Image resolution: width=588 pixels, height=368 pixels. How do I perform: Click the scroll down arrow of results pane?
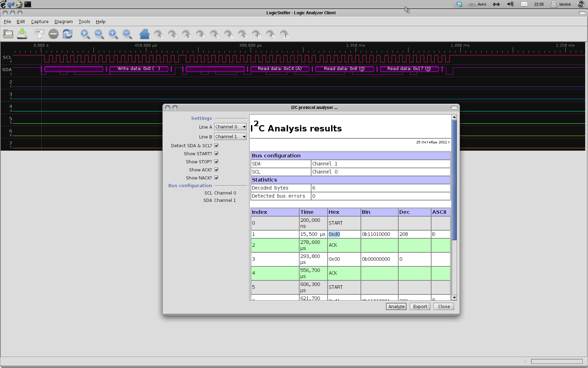pos(454,298)
